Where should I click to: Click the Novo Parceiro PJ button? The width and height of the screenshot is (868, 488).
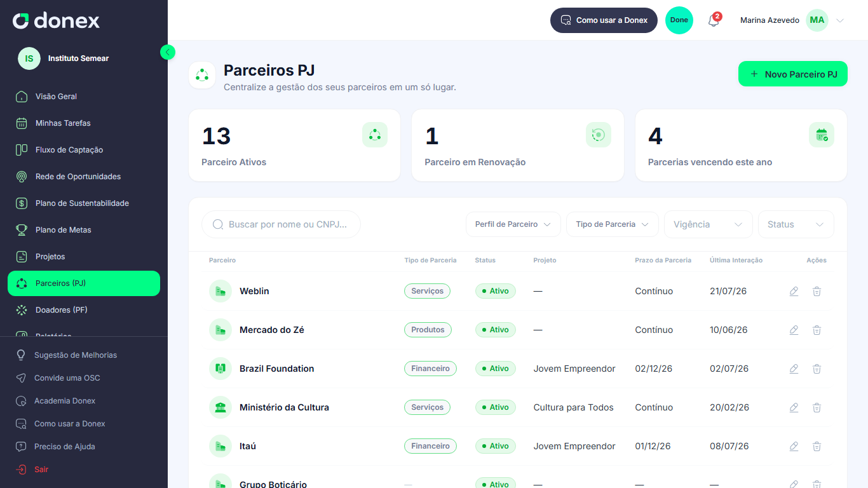[x=793, y=74]
